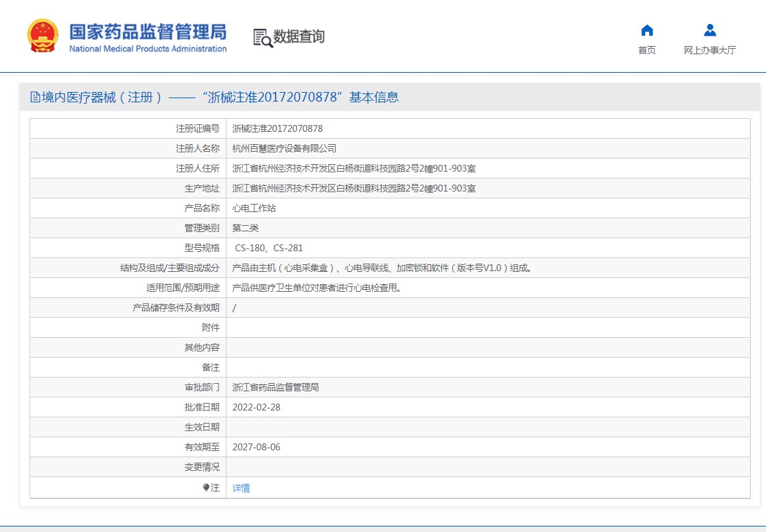This screenshot has width=766, height=532.
Task: Open the 首页 home icon
Action: tap(647, 31)
